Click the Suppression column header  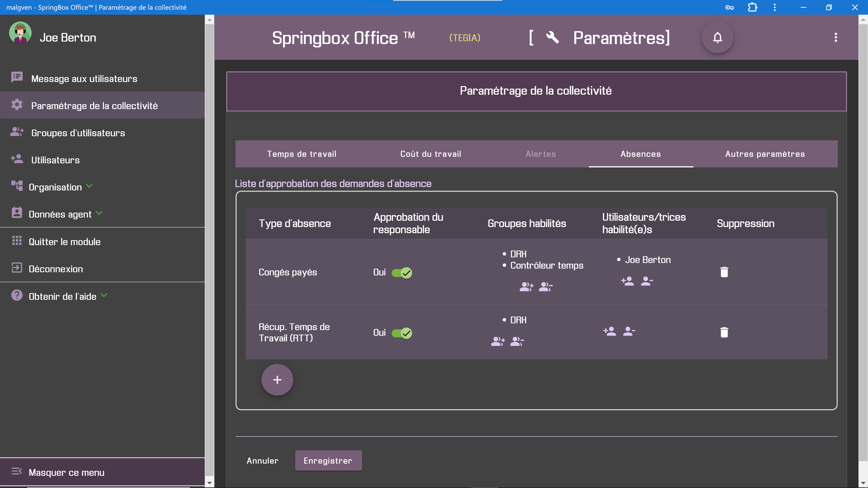click(745, 223)
